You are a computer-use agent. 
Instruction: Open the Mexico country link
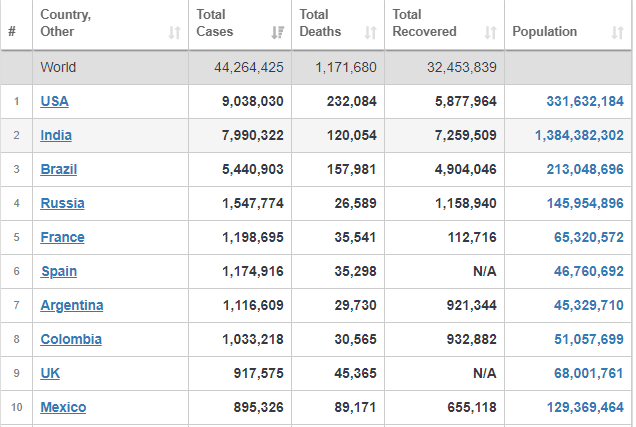63,408
